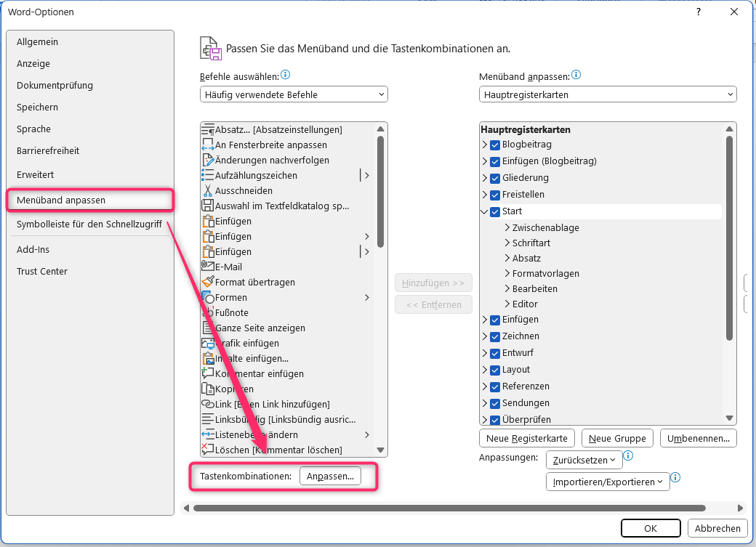Expand the Sendungen tab node

click(x=485, y=403)
